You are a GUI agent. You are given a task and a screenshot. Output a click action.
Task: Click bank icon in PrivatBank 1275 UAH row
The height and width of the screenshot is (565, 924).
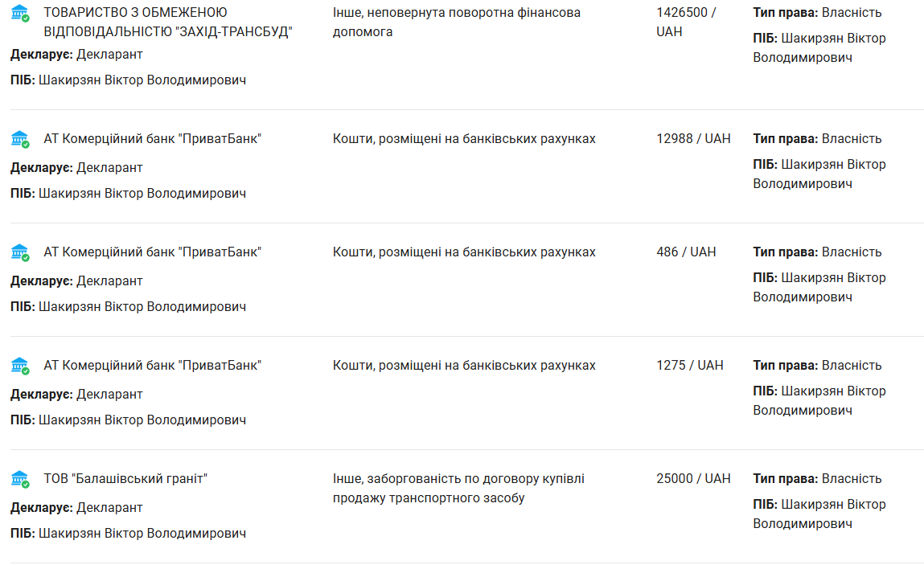[20, 366]
